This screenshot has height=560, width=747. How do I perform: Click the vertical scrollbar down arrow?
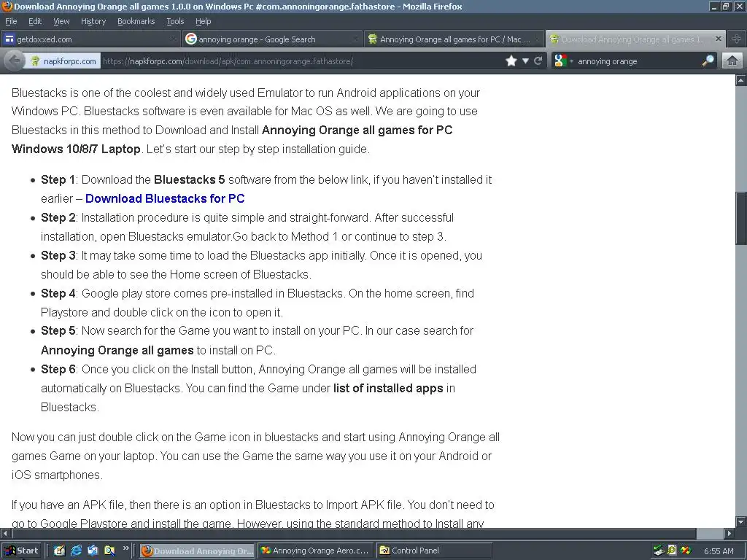[x=741, y=521]
